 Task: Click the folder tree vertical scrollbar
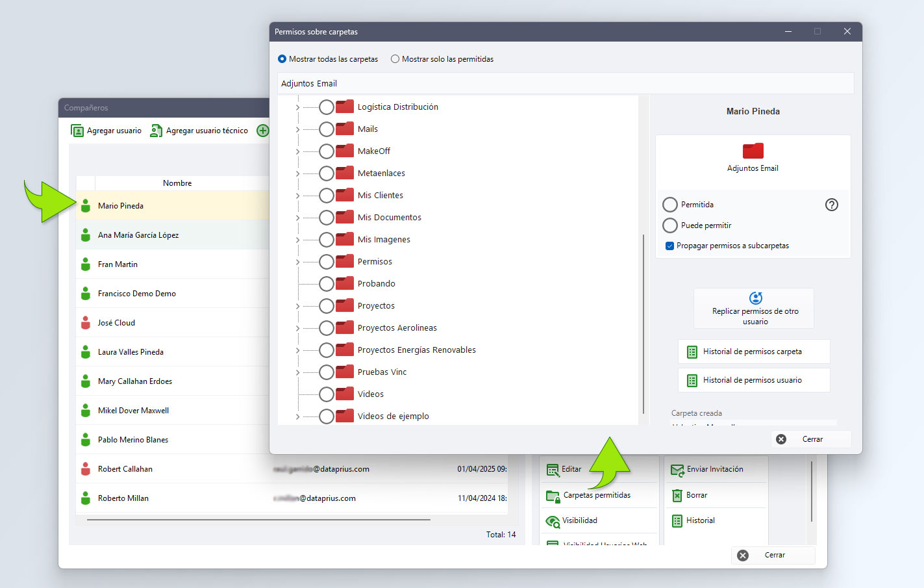(x=643, y=324)
